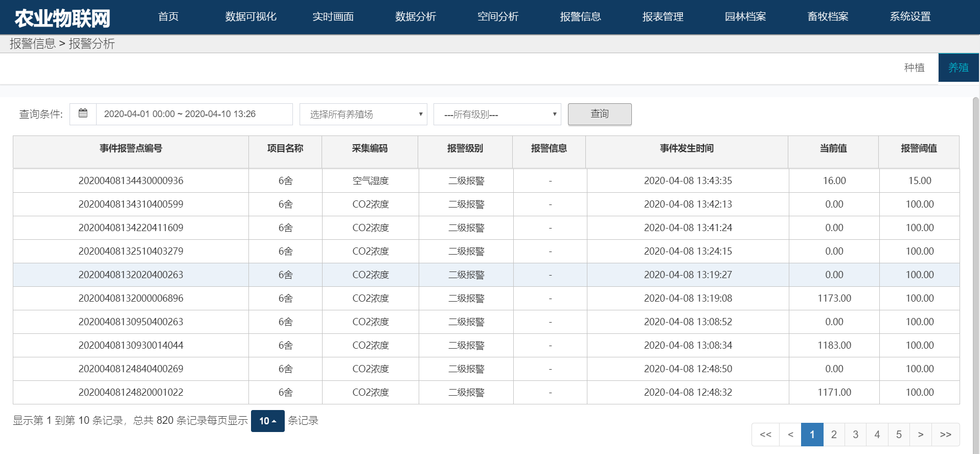This screenshot has height=454, width=980.
Task: Go to page 3 of results
Action: point(855,435)
